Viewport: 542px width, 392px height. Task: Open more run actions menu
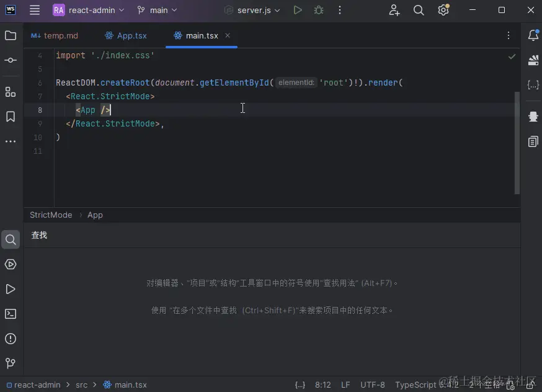click(340, 10)
